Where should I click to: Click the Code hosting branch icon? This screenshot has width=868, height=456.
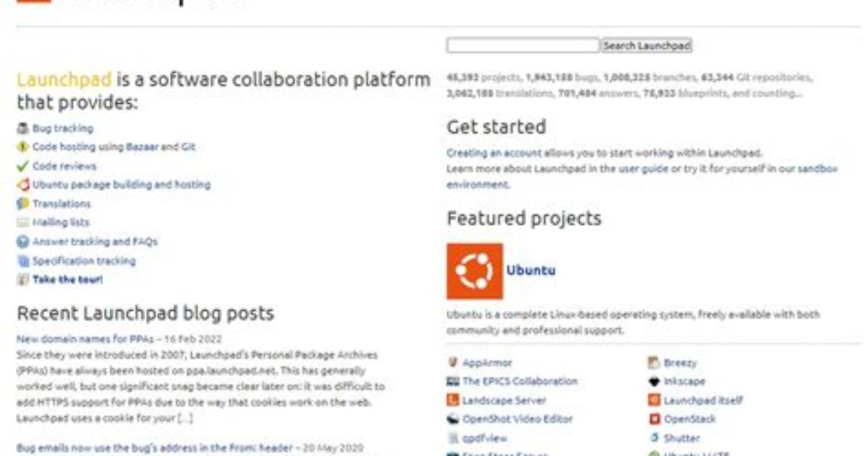pos(22,147)
